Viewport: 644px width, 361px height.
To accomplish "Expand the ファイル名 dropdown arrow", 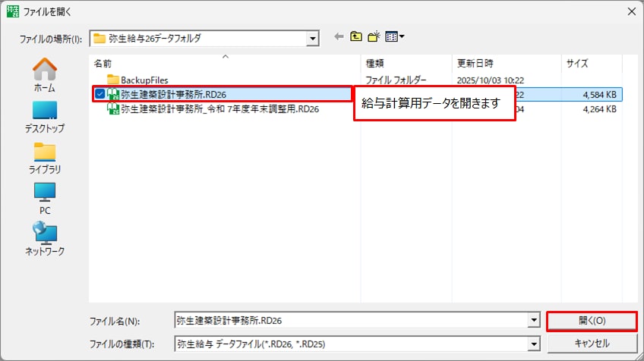I will pyautogui.click(x=533, y=321).
